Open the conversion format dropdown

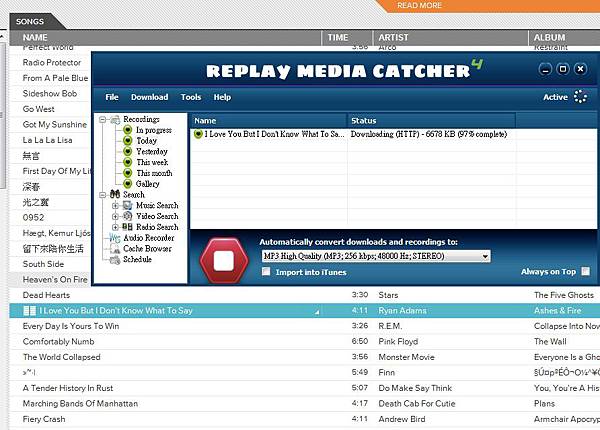point(485,256)
